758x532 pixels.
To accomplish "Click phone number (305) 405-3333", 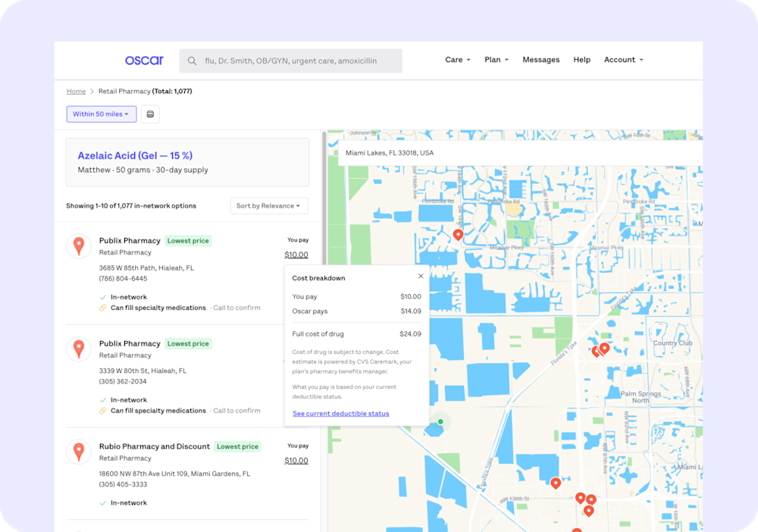I will click(123, 485).
